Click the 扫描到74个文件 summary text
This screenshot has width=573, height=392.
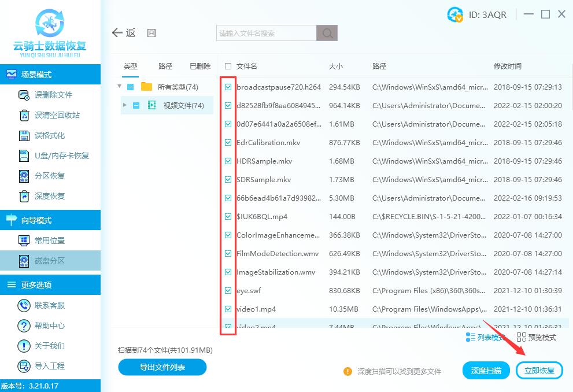click(x=165, y=350)
